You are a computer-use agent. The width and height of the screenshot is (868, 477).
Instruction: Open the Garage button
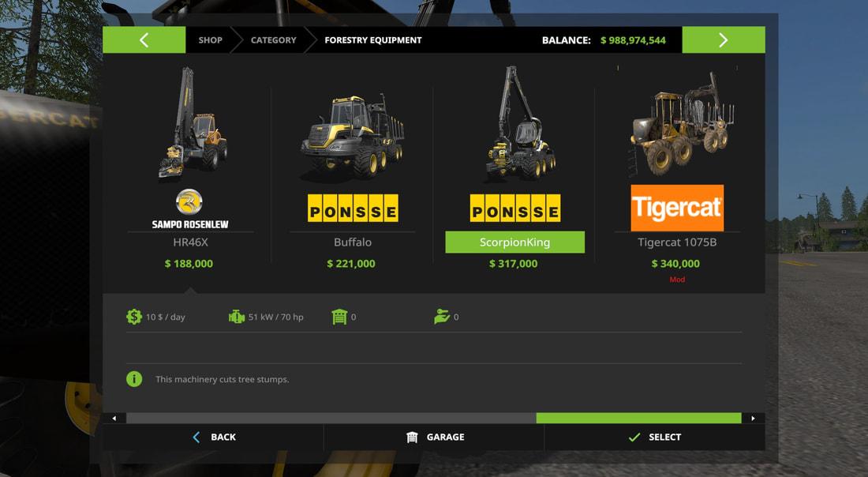click(434, 437)
